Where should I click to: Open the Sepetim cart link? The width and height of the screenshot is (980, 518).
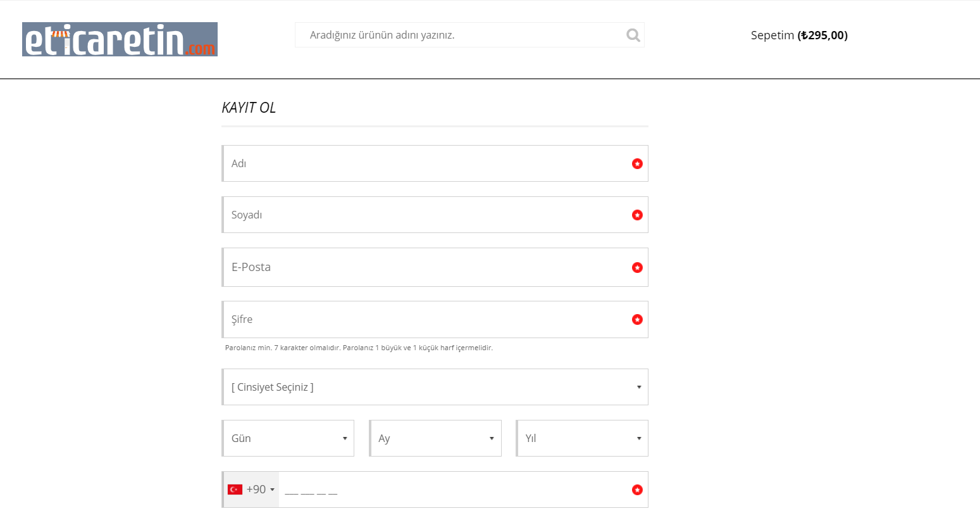(x=799, y=35)
